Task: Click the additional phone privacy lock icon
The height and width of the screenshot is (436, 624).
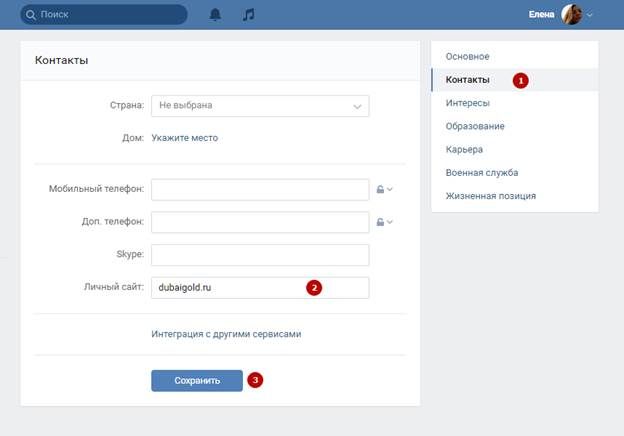Action: point(380,221)
